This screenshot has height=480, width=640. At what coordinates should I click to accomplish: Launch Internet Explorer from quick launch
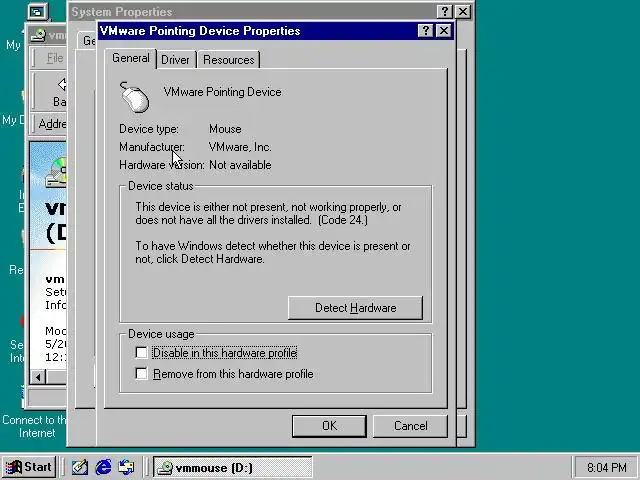(x=103, y=467)
